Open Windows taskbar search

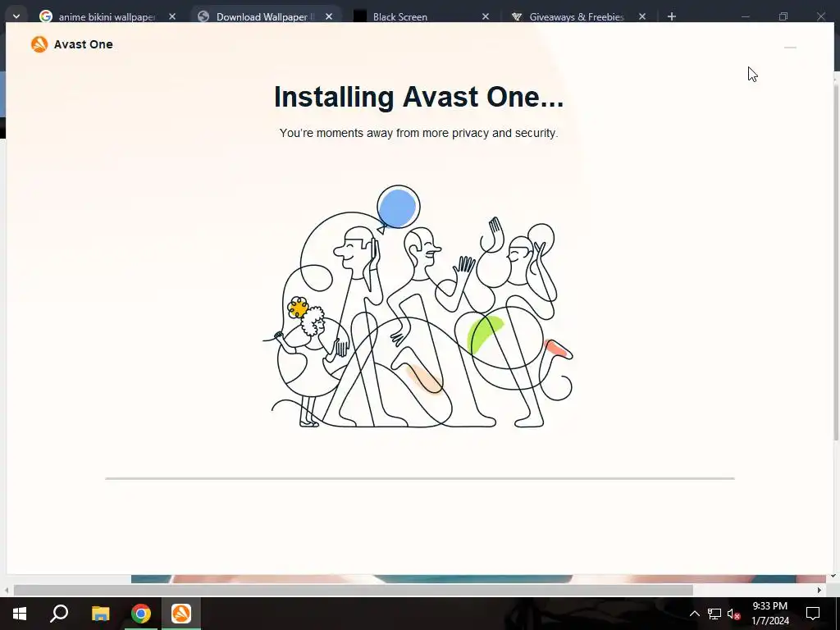pos(59,614)
